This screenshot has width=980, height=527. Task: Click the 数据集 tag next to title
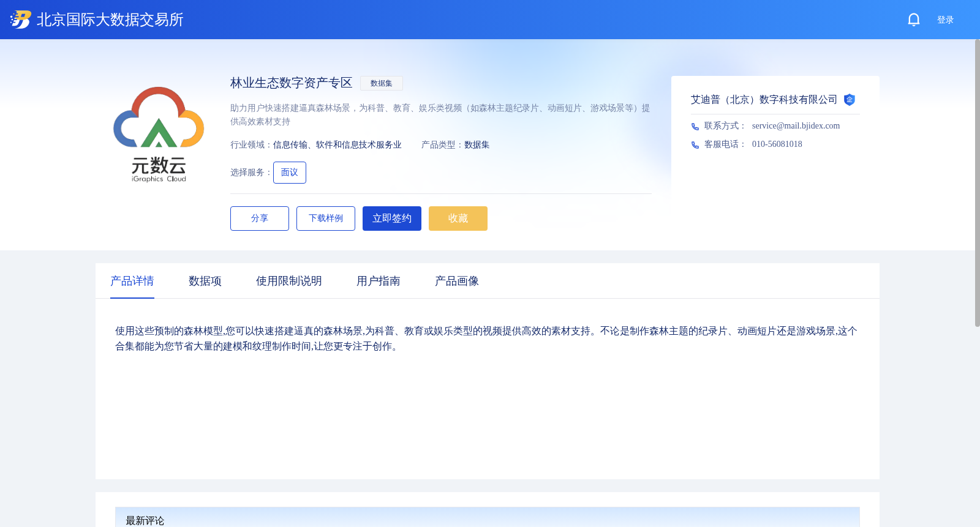click(x=382, y=83)
